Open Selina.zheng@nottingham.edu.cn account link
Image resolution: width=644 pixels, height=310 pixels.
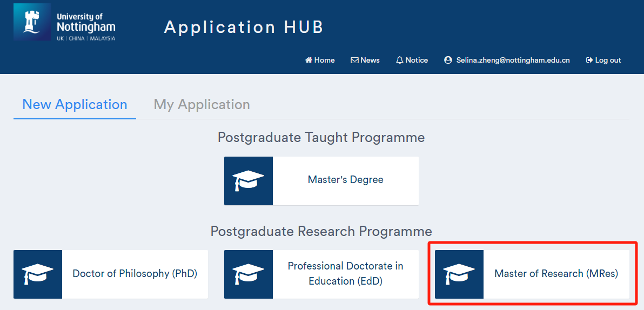coord(507,60)
